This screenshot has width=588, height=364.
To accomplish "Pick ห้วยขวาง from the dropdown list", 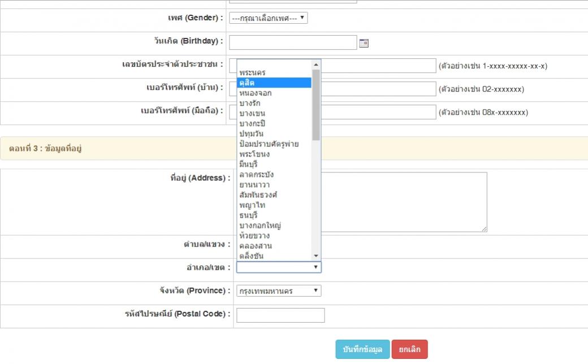I will (254, 236).
